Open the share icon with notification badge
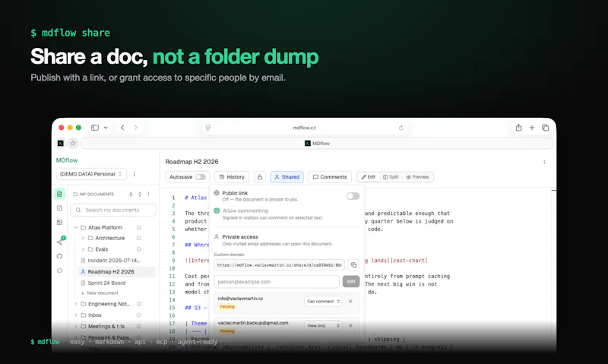The image size is (608, 364). pyautogui.click(x=60, y=241)
